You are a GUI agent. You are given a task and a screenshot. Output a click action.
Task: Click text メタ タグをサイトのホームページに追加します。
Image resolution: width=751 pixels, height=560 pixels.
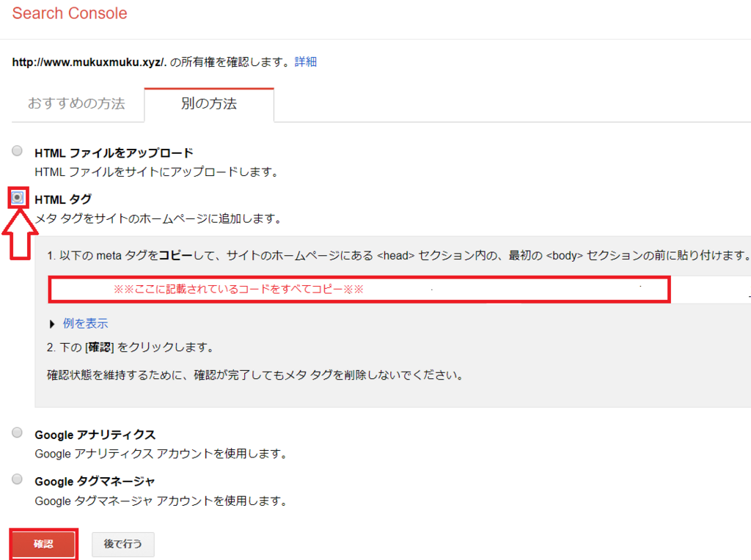pos(158,218)
